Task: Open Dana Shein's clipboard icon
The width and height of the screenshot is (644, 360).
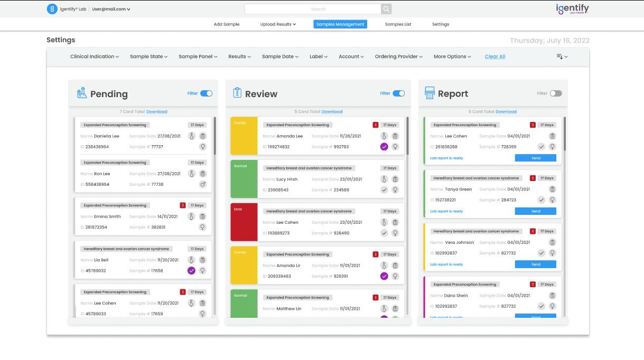Action: pos(553,296)
